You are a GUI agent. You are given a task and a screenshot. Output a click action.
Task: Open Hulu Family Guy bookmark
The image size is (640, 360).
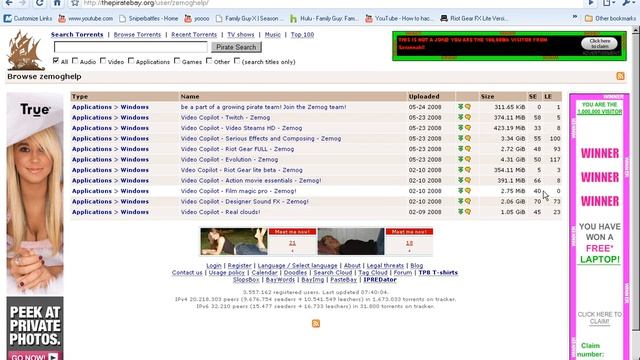pyautogui.click(x=324, y=18)
